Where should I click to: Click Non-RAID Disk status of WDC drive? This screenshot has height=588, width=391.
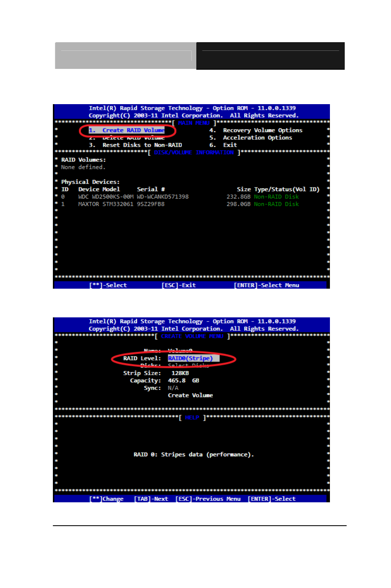(277, 197)
